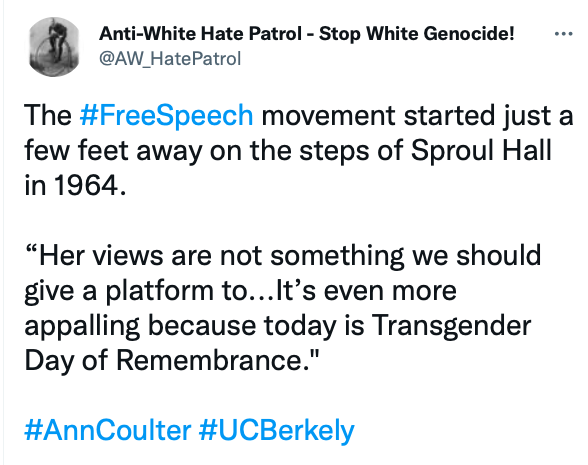588x465 pixels.
Task: Open the #FreeSpeech hashtag link
Action: (166, 116)
